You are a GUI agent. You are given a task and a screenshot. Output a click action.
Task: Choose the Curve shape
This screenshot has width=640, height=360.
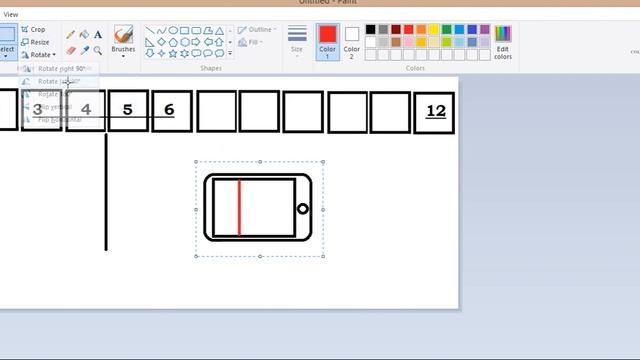tap(162, 31)
